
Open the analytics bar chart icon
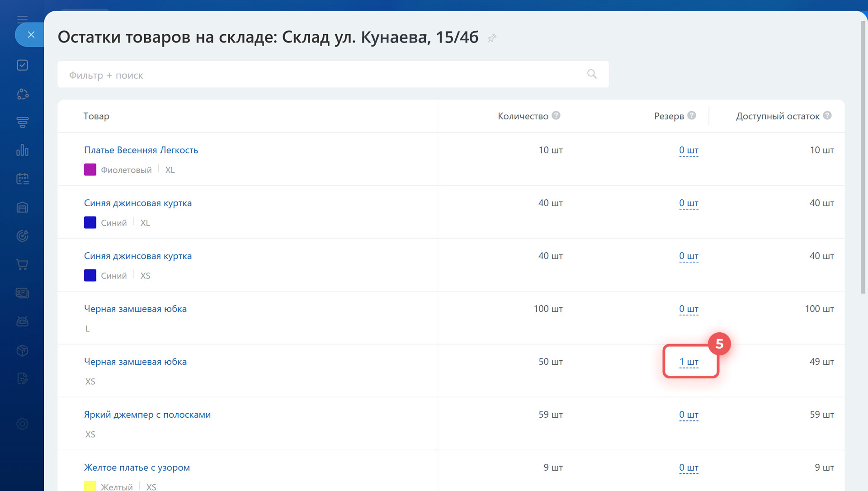[22, 151]
